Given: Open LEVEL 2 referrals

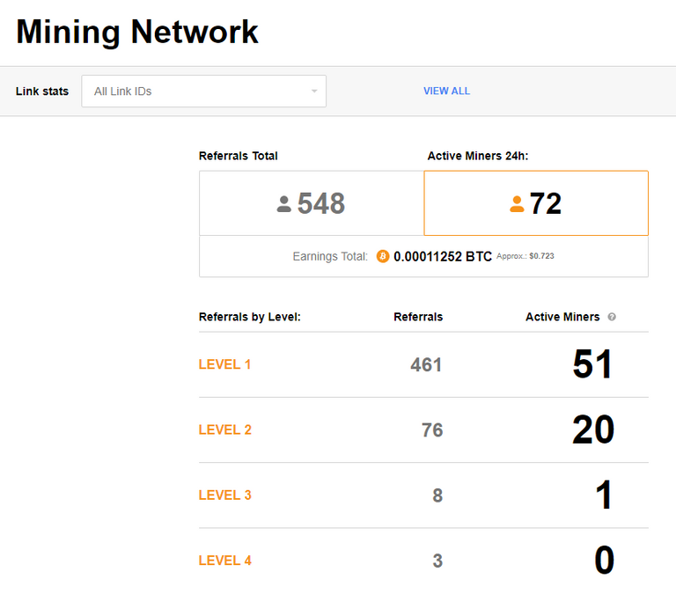Looking at the screenshot, I should point(224,429).
